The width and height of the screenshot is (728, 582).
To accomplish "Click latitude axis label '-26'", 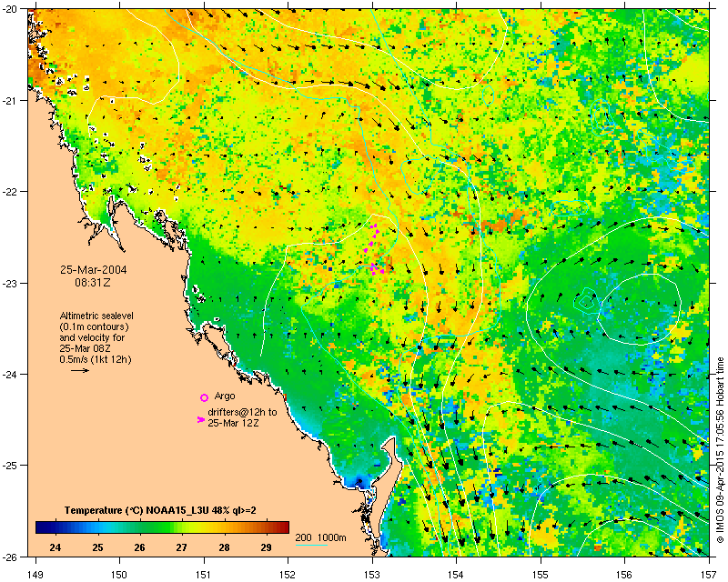I will [11, 557].
